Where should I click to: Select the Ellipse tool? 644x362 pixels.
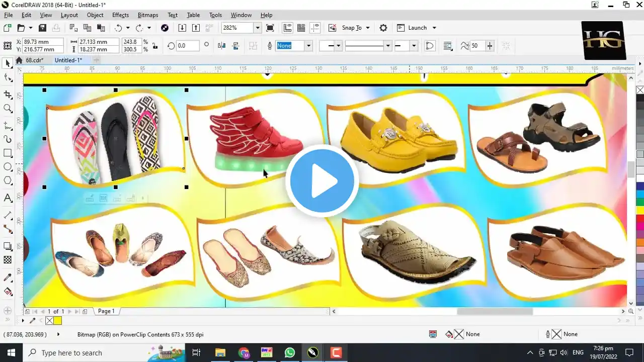pos(7,166)
